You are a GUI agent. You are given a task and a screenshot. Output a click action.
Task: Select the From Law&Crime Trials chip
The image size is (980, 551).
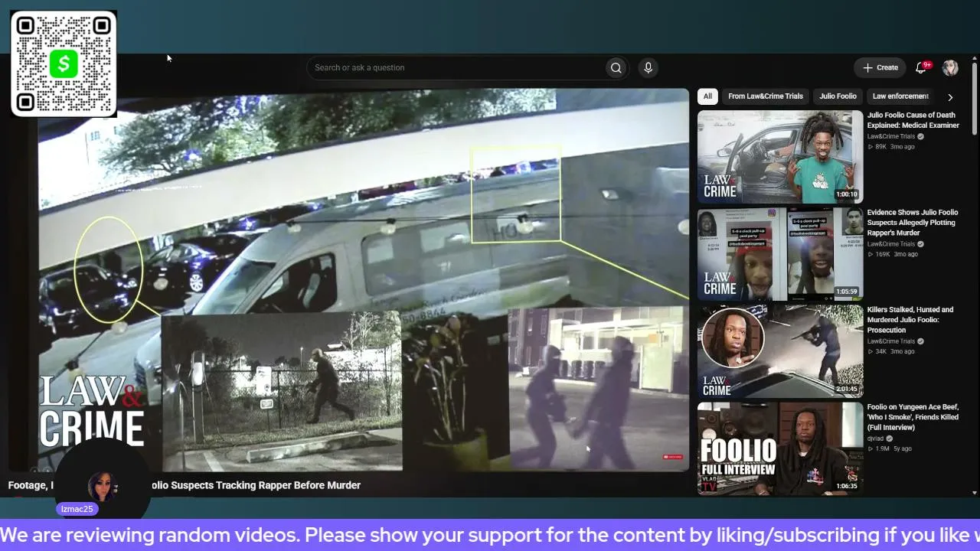click(x=766, y=96)
